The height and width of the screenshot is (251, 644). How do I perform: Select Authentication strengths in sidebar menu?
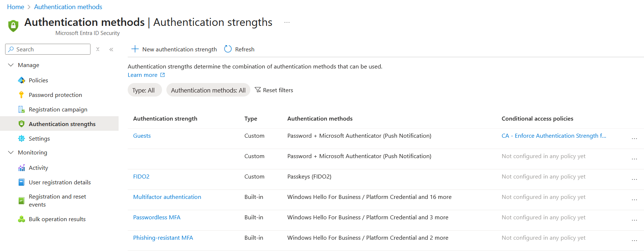tap(62, 124)
